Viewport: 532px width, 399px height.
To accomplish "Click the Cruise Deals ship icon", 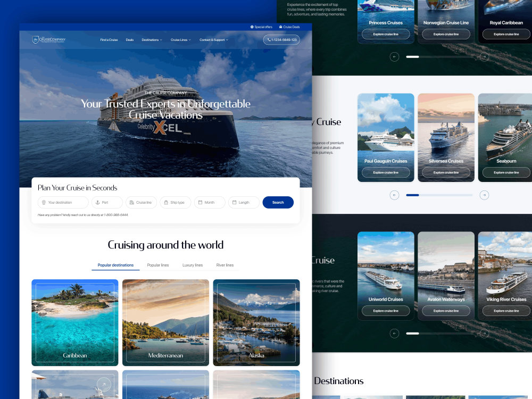I will tap(280, 27).
